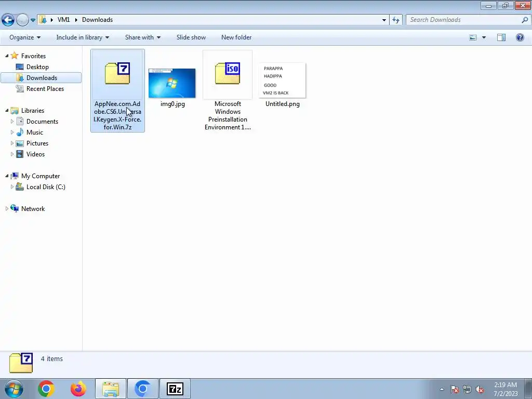This screenshot has height=399, width=532.
Task: Click the details pane 7z icon
Action: [x=21, y=363]
